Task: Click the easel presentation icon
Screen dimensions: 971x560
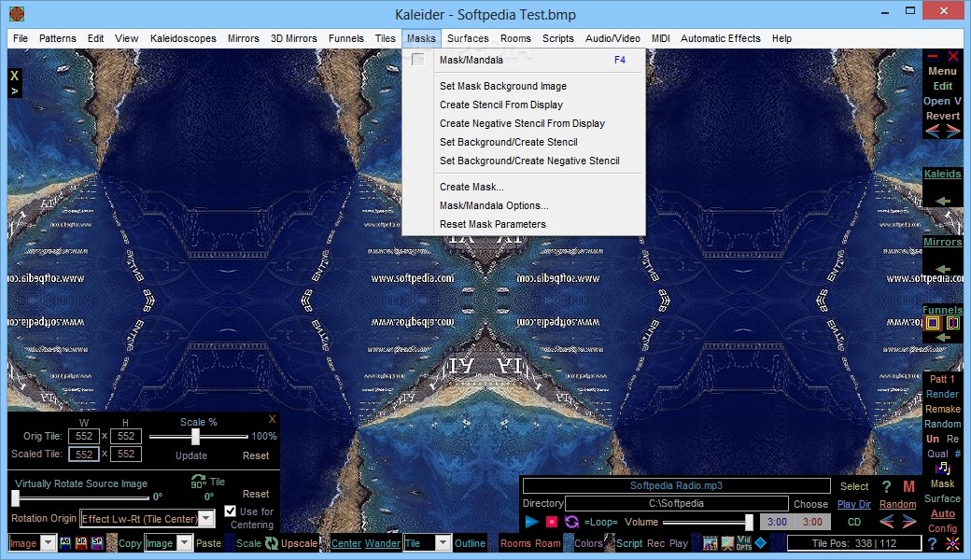Action: pyautogui.click(x=727, y=542)
